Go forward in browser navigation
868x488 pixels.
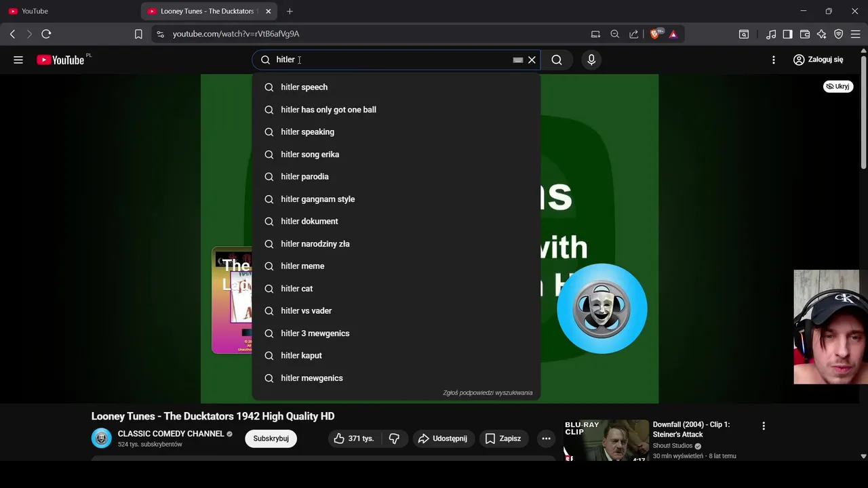click(29, 34)
